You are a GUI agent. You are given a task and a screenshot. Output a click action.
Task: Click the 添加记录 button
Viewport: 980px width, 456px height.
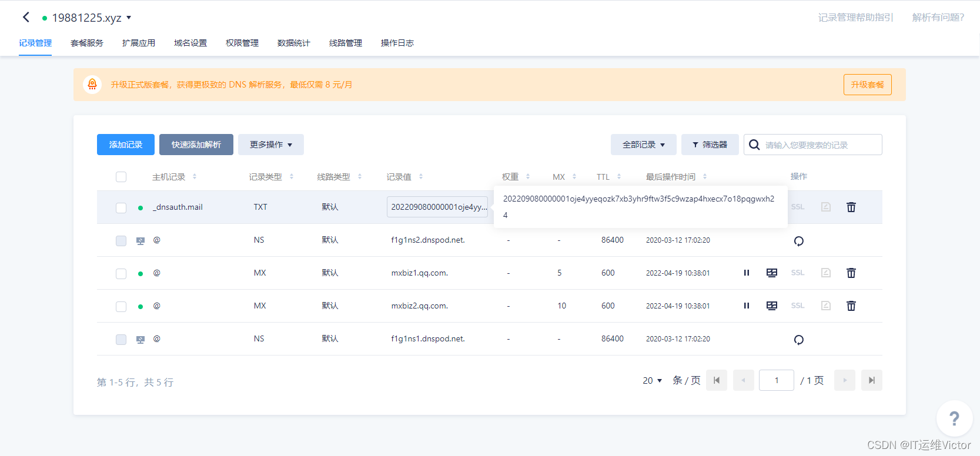126,145
